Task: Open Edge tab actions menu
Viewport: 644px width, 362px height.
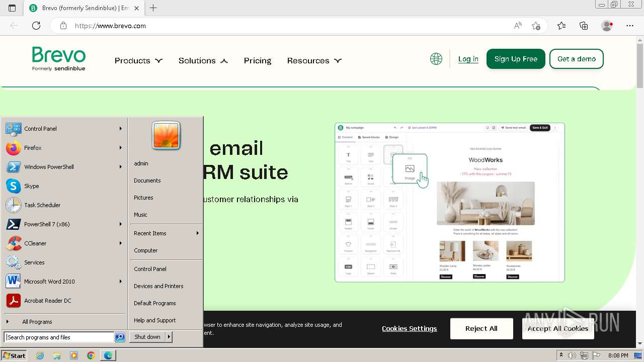Action: tap(12, 8)
